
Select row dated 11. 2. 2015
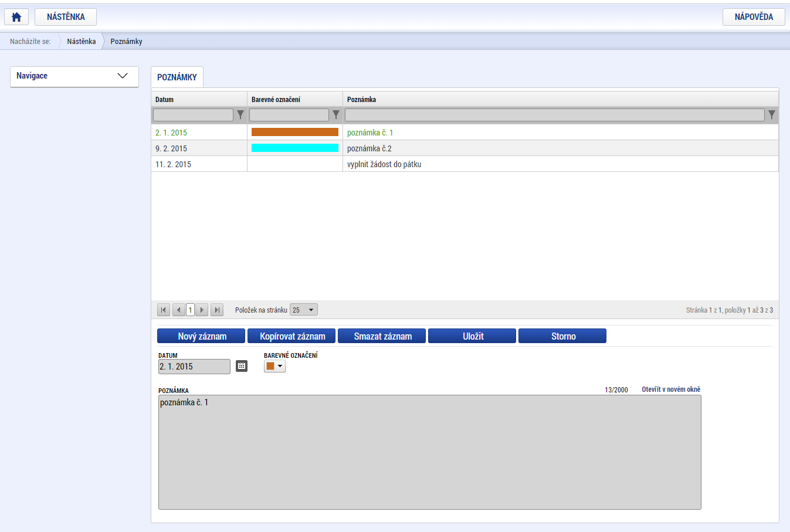point(464,164)
